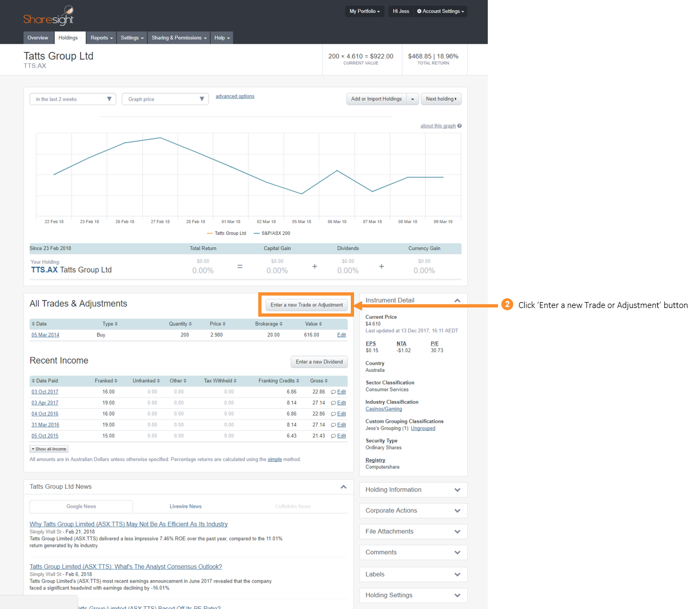Open the 'Casinos/Gaming' industry link
700x609 pixels.
(x=384, y=409)
